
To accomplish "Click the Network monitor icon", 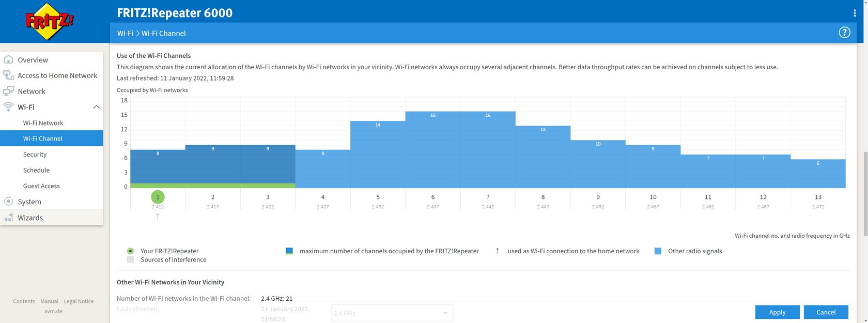I will pyautogui.click(x=8, y=91).
